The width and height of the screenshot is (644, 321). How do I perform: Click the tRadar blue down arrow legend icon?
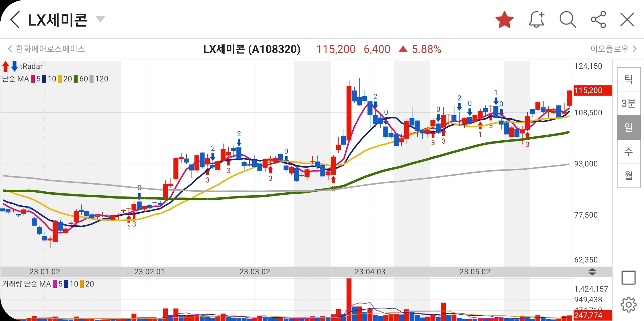coord(15,66)
